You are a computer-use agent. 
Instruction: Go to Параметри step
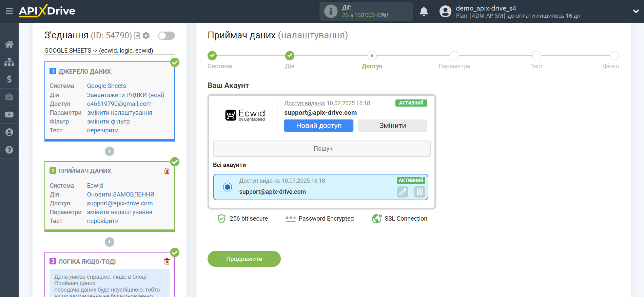point(454,56)
